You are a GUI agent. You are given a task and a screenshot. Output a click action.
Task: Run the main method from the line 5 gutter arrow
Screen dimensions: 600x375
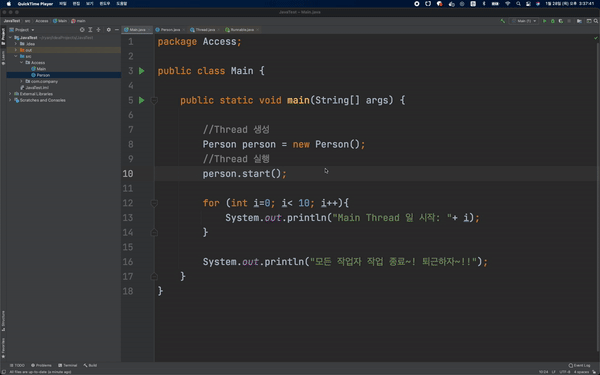[x=142, y=100]
